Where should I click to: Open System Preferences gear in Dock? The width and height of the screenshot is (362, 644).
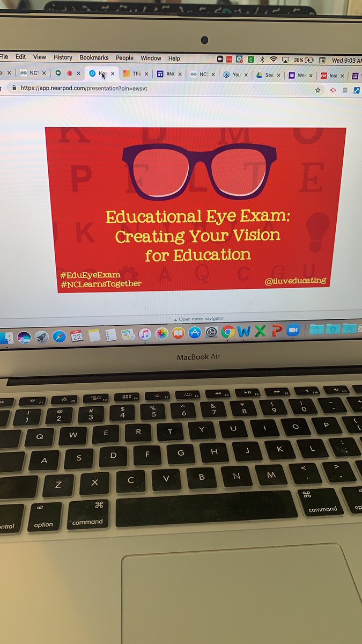coord(211,333)
